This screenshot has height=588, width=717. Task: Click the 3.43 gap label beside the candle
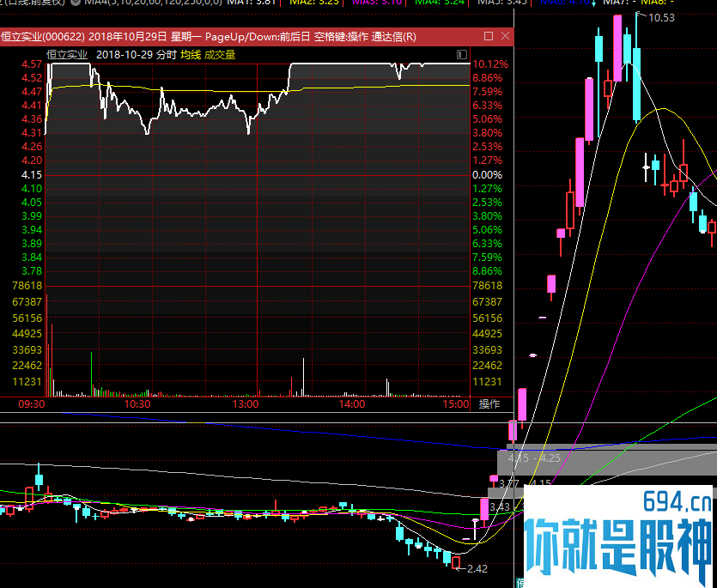tap(500, 507)
